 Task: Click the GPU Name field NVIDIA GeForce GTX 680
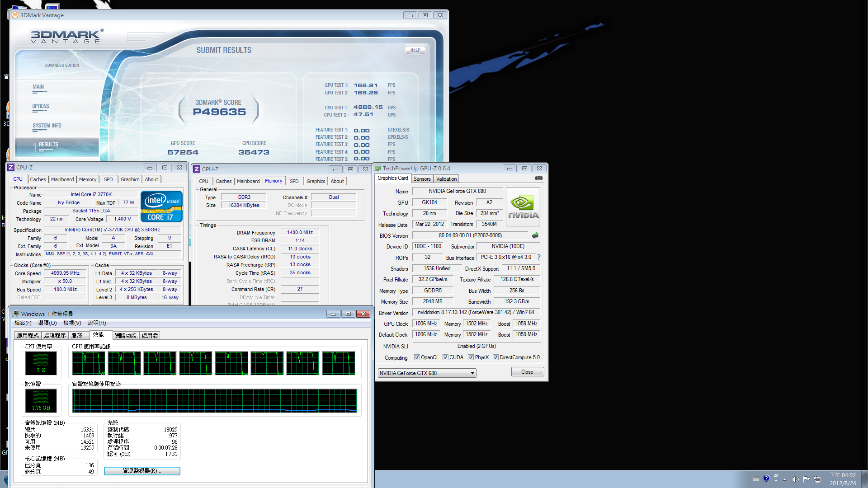click(x=457, y=191)
